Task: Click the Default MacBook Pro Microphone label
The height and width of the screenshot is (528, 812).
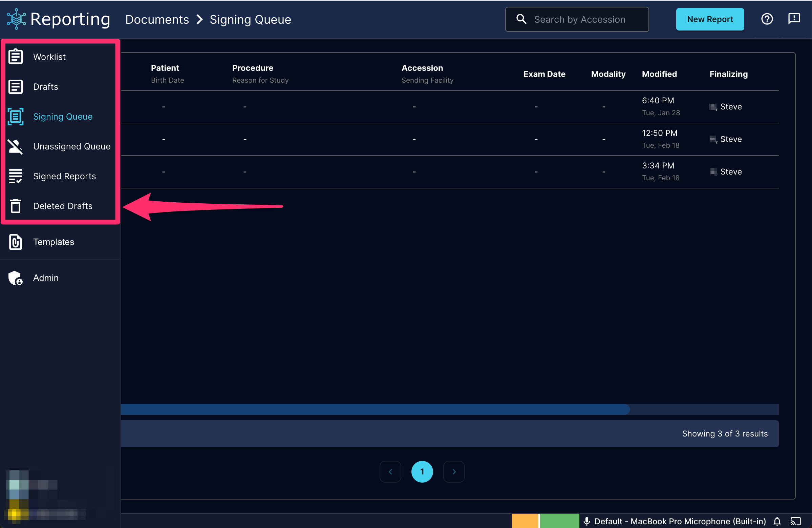Action: (x=680, y=521)
